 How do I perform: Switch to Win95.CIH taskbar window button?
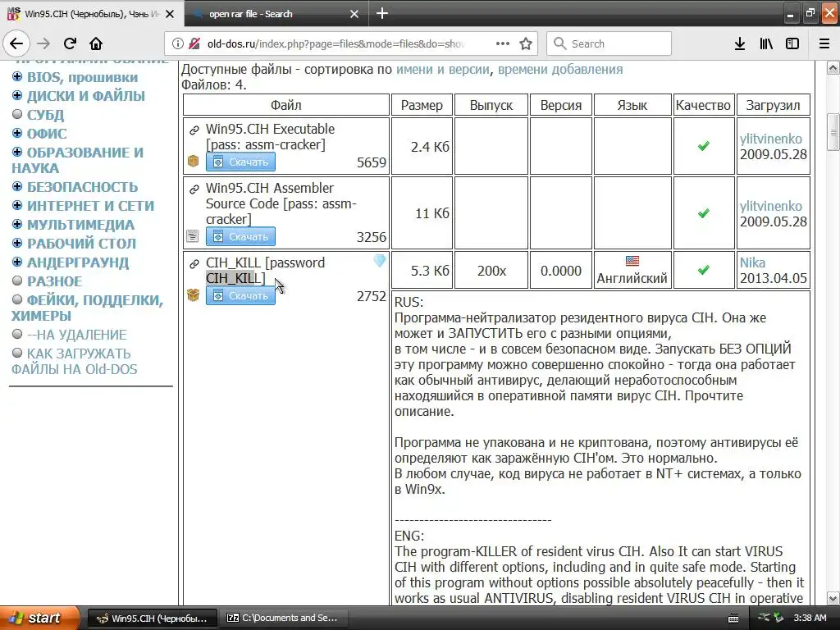[152, 619]
